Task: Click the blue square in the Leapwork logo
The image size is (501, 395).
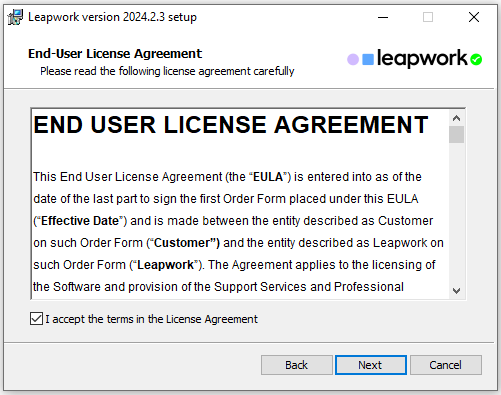Action: (x=368, y=60)
